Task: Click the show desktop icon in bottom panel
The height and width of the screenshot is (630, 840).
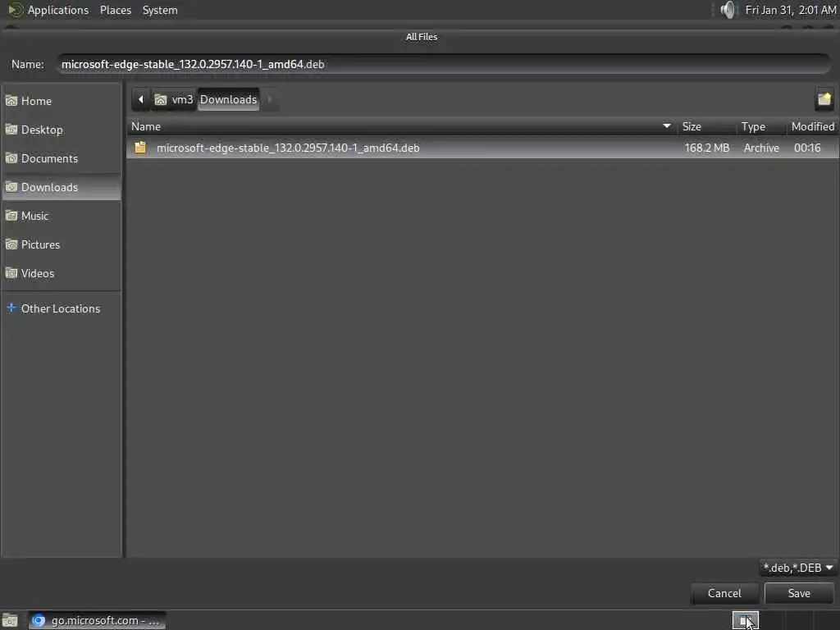Action: (x=10, y=621)
